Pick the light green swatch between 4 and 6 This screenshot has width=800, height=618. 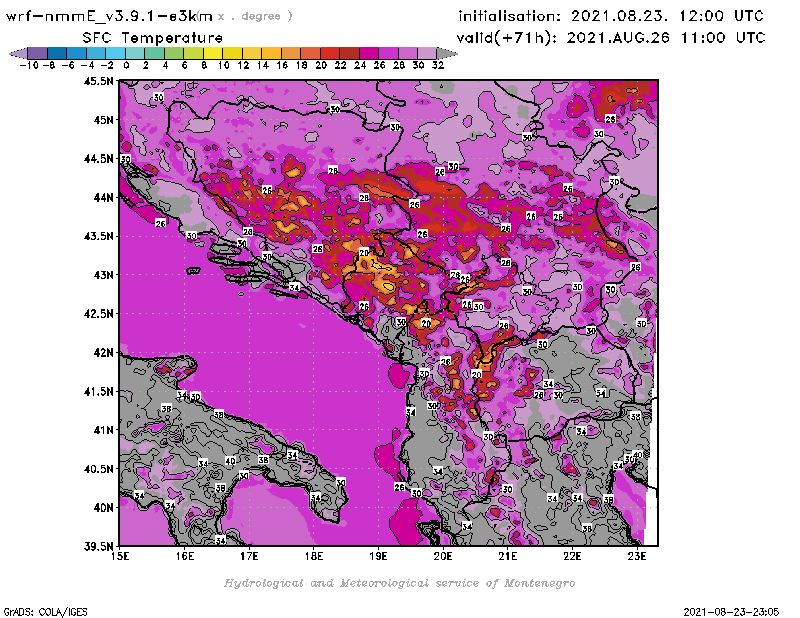click(173, 53)
